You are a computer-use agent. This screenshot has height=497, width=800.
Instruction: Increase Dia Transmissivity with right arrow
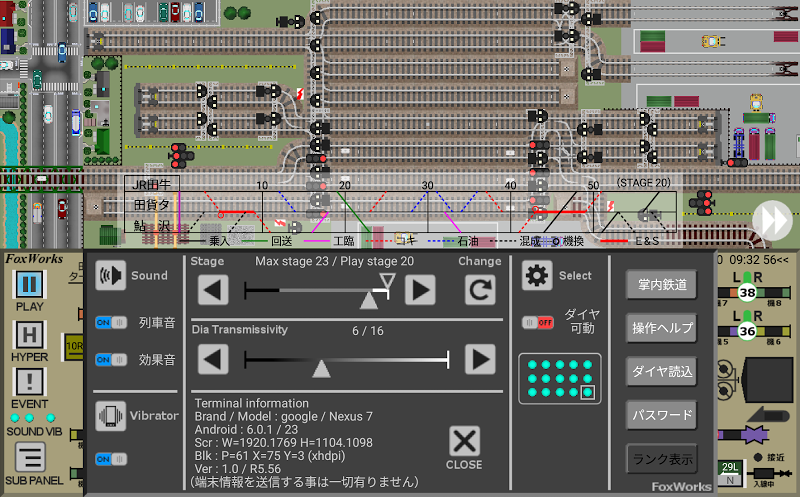coord(480,359)
